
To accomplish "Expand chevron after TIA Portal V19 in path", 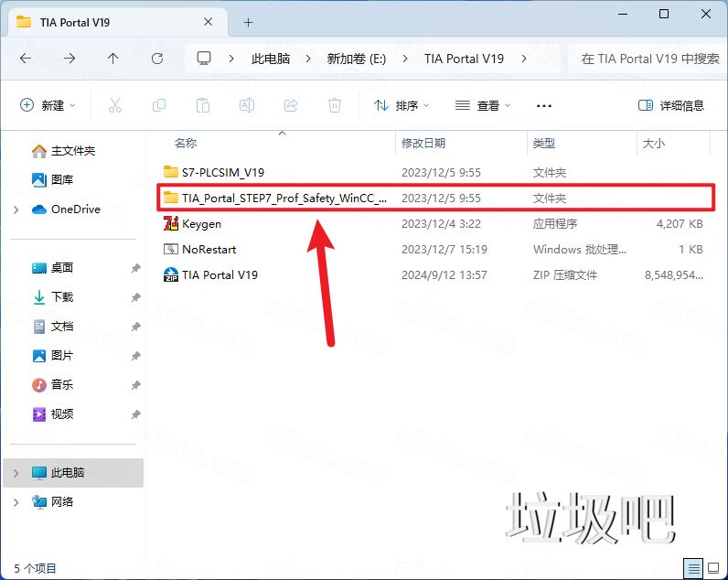I will [x=524, y=59].
